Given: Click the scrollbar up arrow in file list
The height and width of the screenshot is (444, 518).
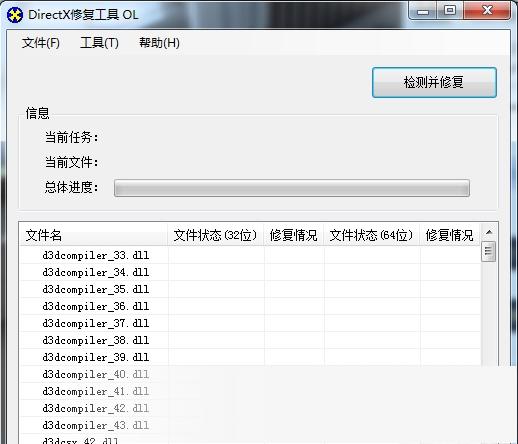Looking at the screenshot, I should pyautogui.click(x=489, y=232).
